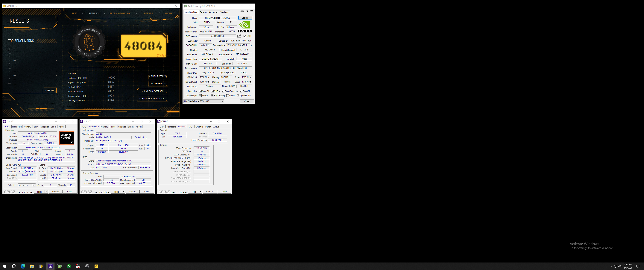Toggle the OpenCL checkbox
Viewport: 644px width, 270px height.
point(200,91)
